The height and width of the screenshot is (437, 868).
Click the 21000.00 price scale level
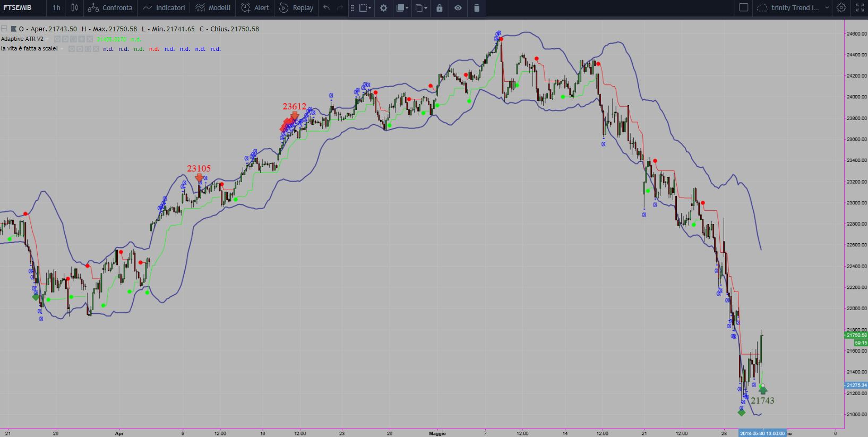(x=856, y=414)
